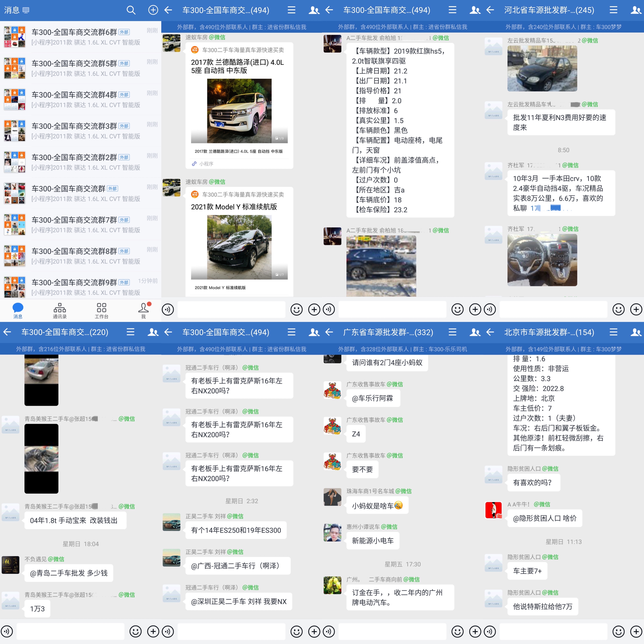
Task: Click the plus icon beside search in 消息 header
Action: tap(153, 10)
